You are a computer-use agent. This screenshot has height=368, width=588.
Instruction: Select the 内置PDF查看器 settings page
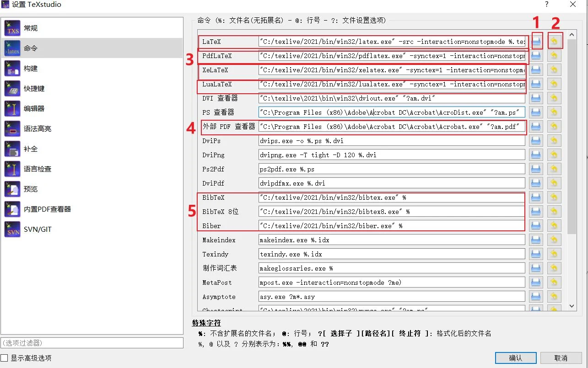point(47,209)
